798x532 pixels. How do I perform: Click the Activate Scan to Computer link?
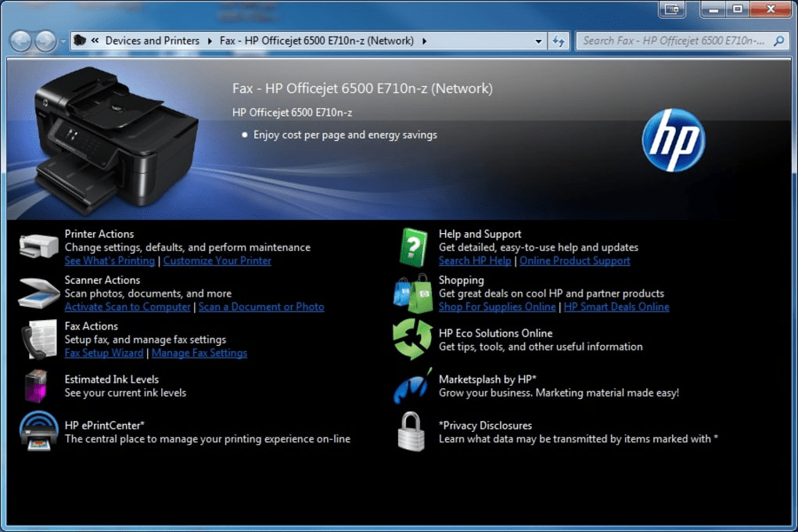coord(128,307)
